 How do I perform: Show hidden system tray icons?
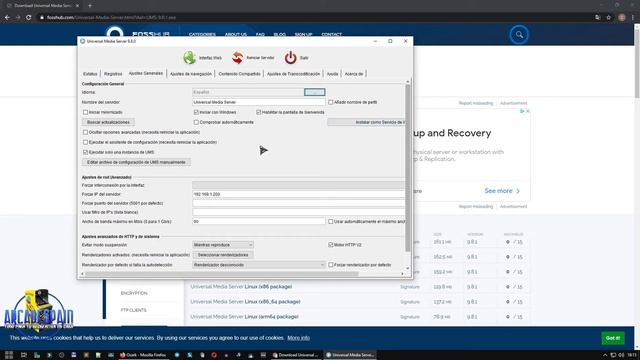(x=605, y=355)
